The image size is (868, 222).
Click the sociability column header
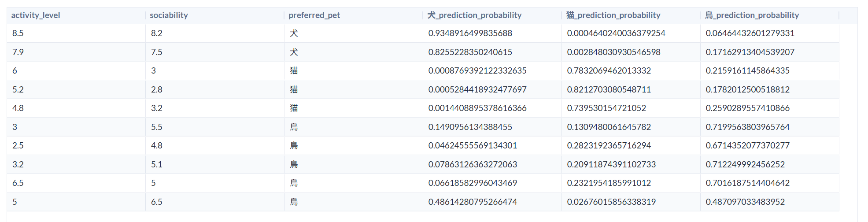[x=169, y=15]
